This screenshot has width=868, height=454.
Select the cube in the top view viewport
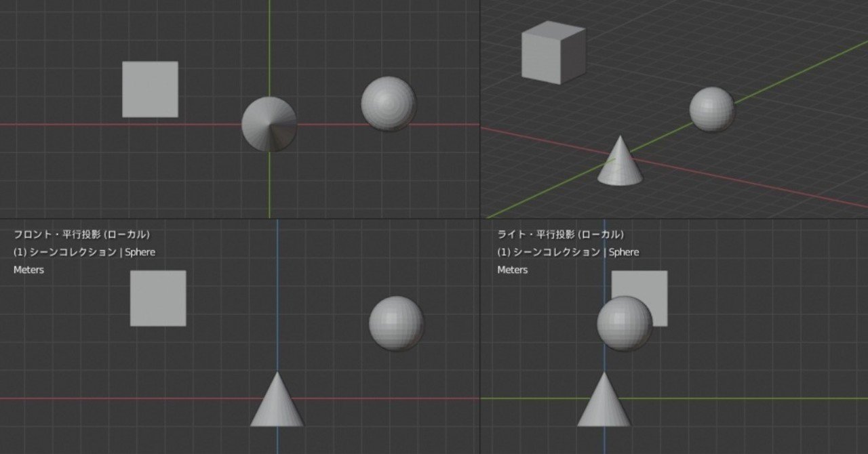tap(150, 89)
